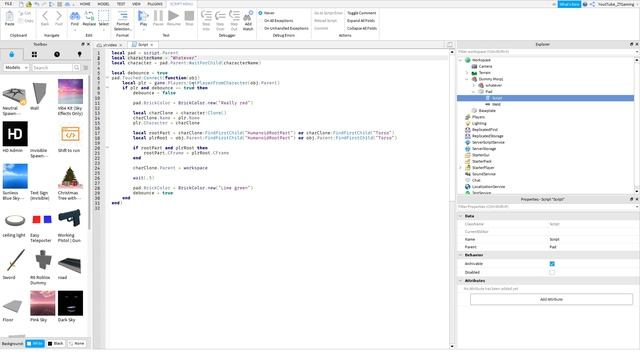This screenshot has width=640, height=360.
Task: Click Collapse All Folds action
Action: point(362,28)
